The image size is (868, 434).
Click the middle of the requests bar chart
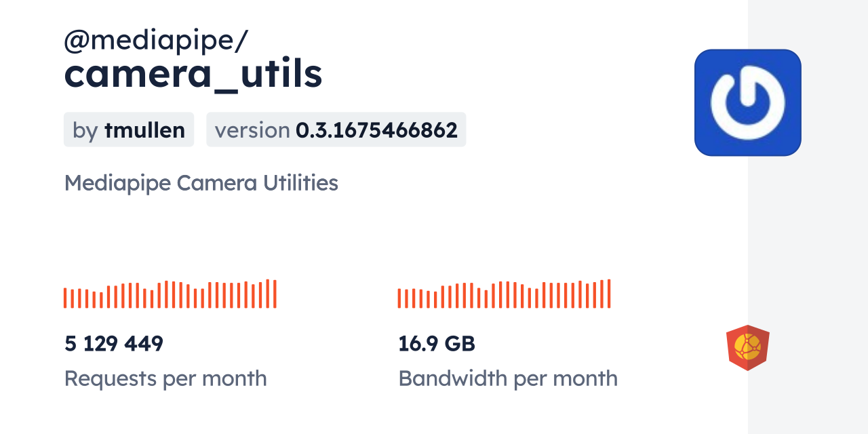pyautogui.click(x=170, y=294)
